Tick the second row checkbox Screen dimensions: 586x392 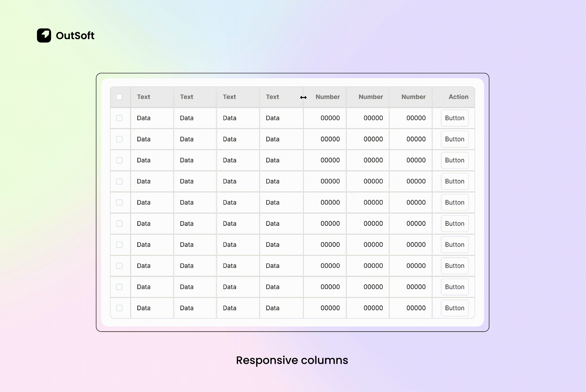(x=119, y=139)
